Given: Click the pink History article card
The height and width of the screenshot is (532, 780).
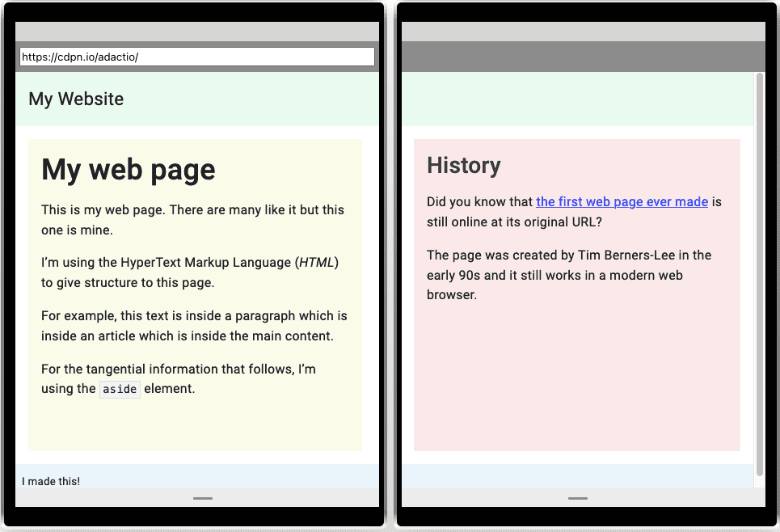Looking at the screenshot, I should click(x=576, y=380).
